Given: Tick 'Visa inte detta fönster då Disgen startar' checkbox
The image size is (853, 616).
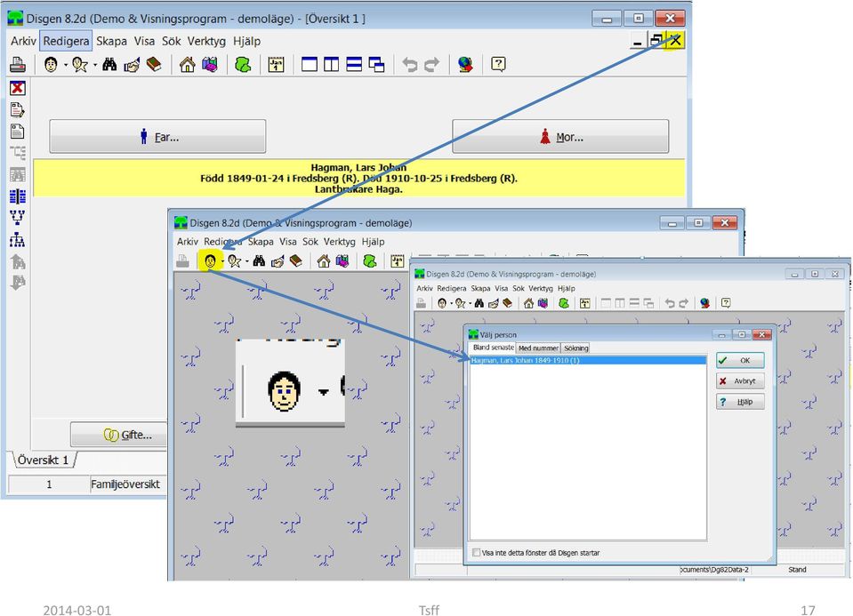Looking at the screenshot, I should [477, 552].
